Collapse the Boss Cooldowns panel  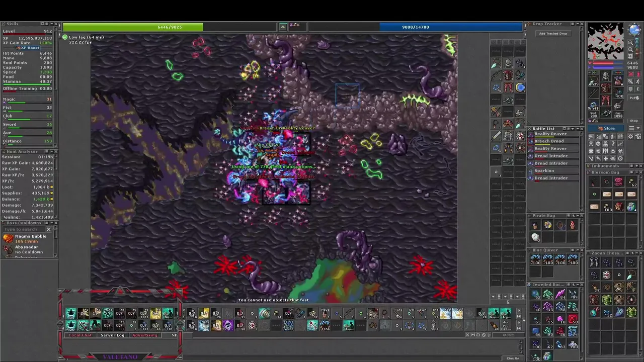(x=52, y=223)
